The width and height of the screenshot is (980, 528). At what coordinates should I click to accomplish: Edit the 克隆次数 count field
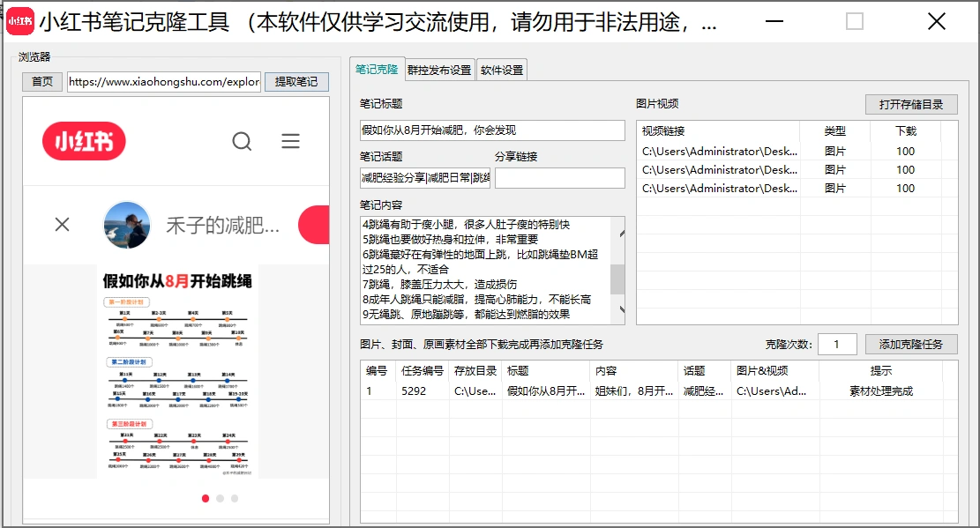coord(837,344)
